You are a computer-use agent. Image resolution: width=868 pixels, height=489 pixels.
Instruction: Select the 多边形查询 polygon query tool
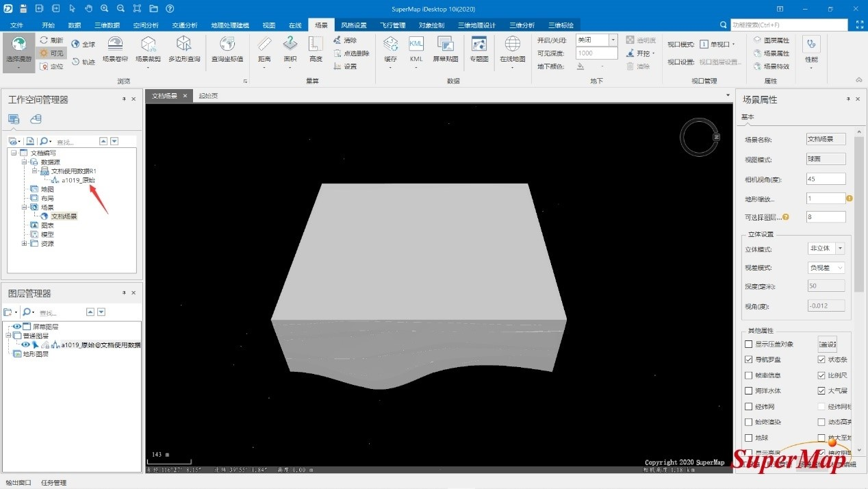(x=184, y=47)
